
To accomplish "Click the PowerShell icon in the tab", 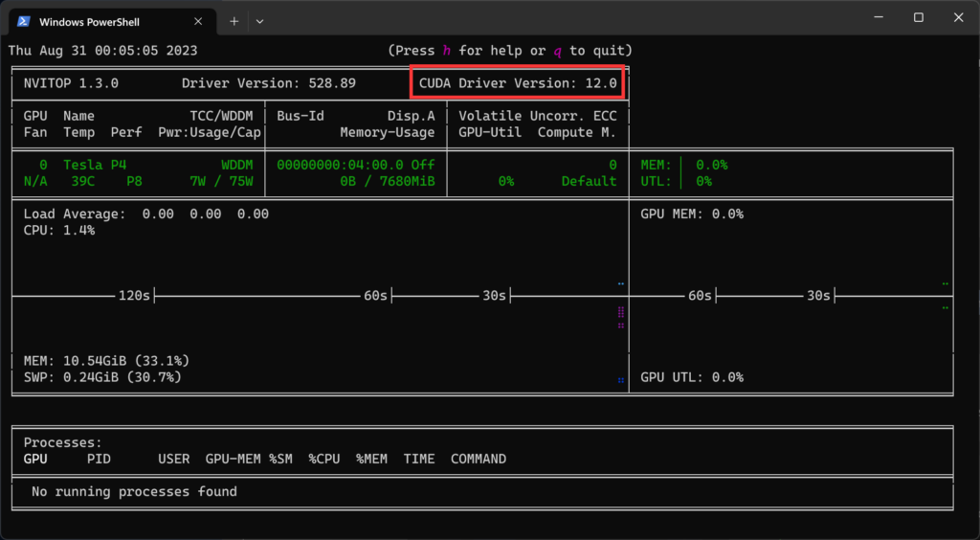I will (23, 21).
